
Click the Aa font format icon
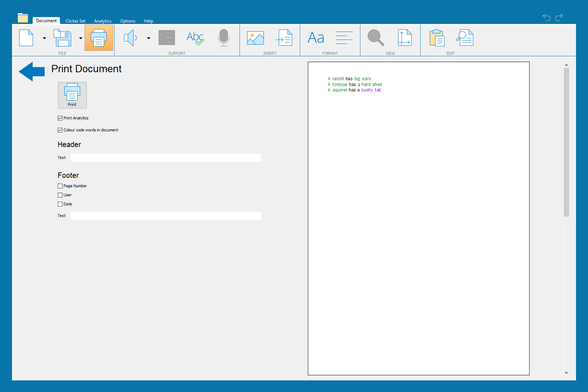(316, 38)
